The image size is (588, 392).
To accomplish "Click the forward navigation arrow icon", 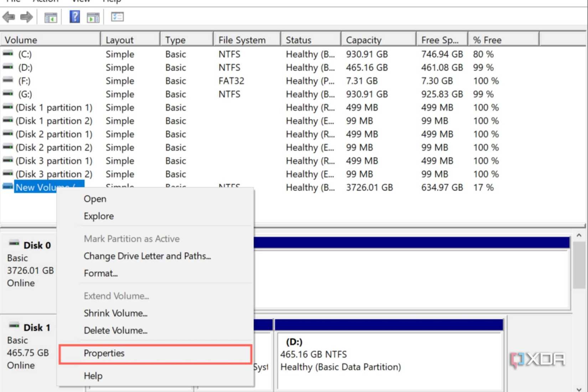I will (x=26, y=17).
